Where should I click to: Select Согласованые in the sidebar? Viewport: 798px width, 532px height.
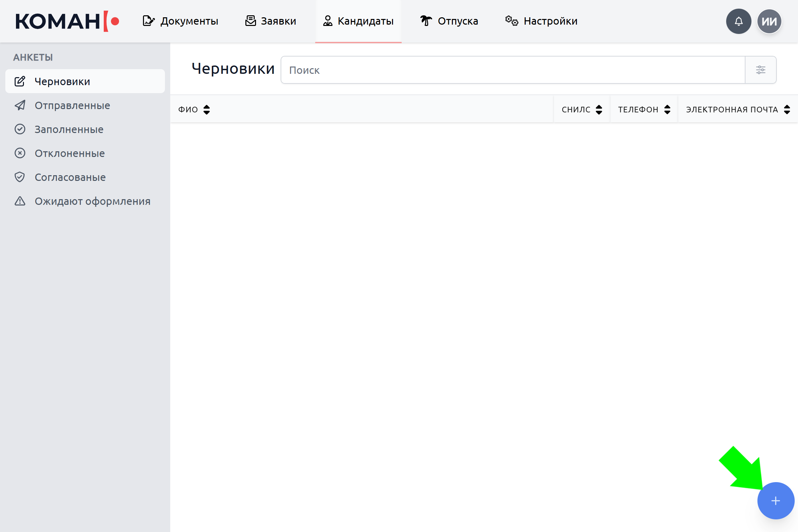click(85, 177)
